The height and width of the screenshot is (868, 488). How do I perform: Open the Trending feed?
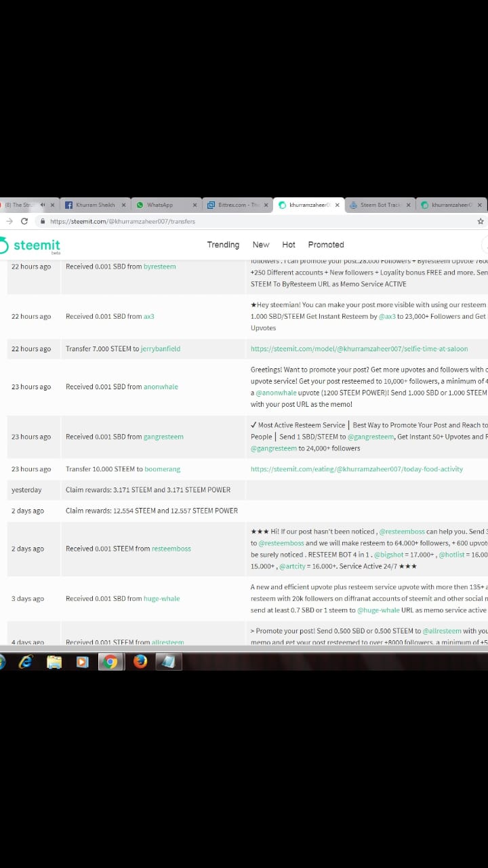coord(223,245)
